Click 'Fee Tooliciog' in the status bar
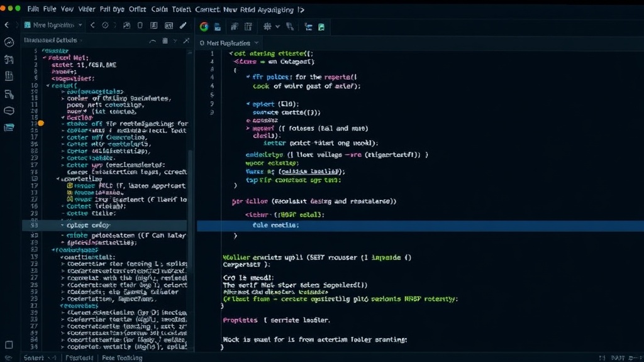The image size is (644, 362). click(122, 358)
